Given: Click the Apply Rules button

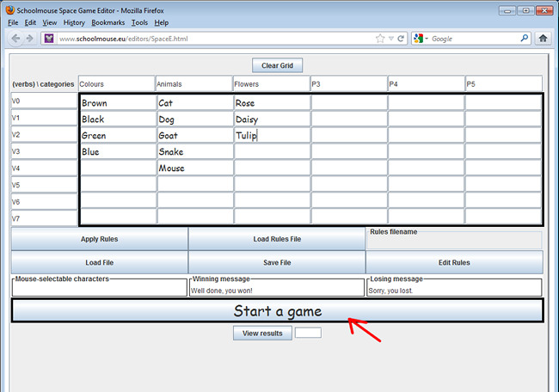Looking at the screenshot, I should pos(99,238).
